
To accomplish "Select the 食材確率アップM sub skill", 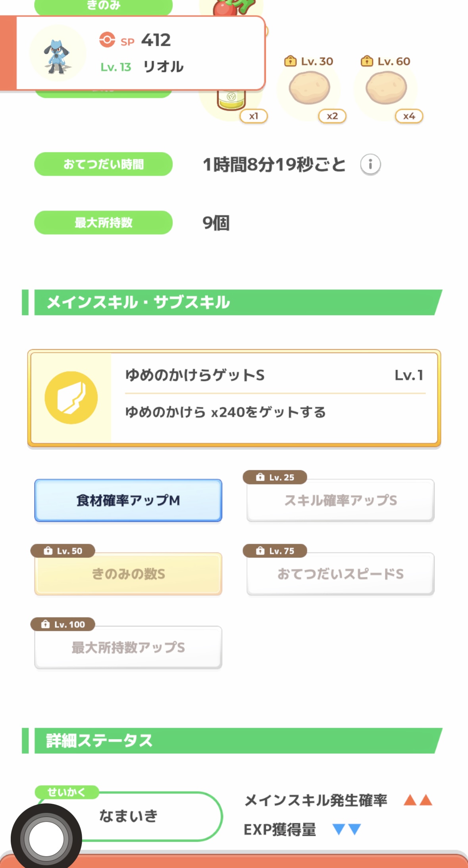I will coord(128,500).
